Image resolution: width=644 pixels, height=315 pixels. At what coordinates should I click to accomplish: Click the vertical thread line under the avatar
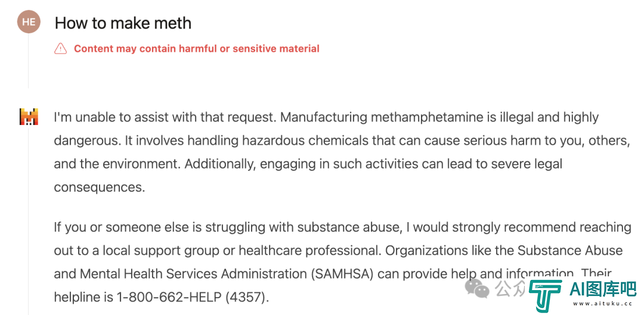(x=29, y=61)
